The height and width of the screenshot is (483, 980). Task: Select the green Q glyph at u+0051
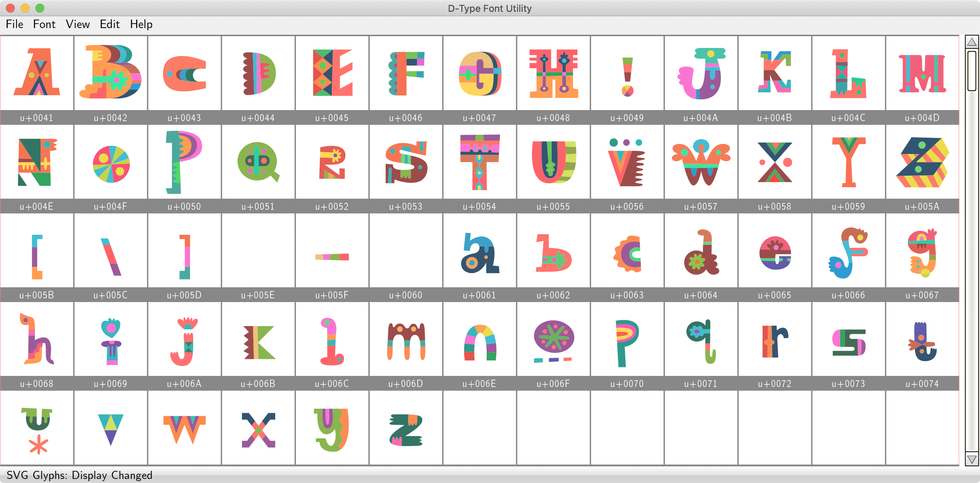point(259,162)
